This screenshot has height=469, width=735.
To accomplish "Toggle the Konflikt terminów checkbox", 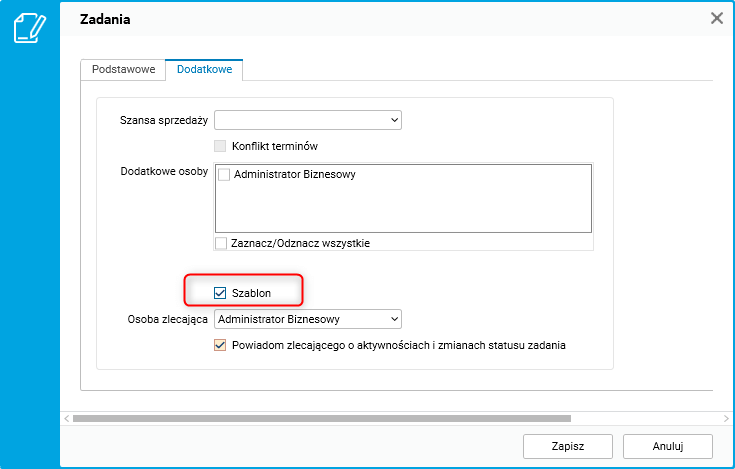I will (x=222, y=146).
